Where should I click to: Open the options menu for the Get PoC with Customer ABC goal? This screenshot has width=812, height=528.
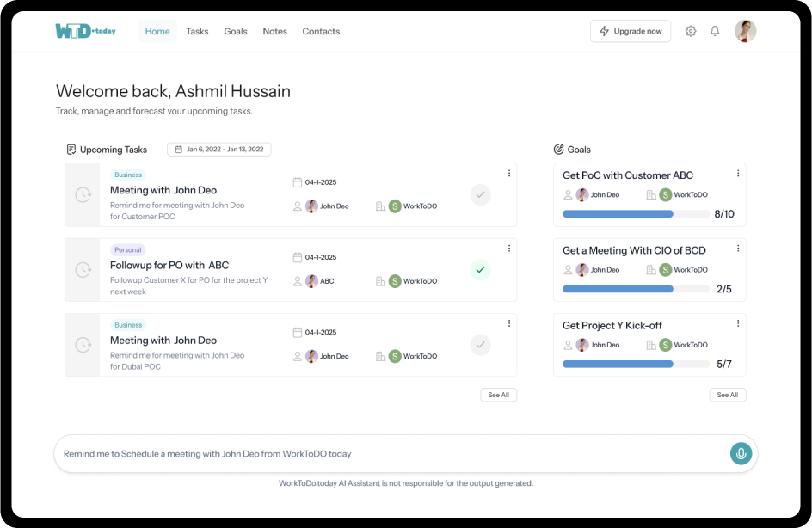tap(738, 174)
